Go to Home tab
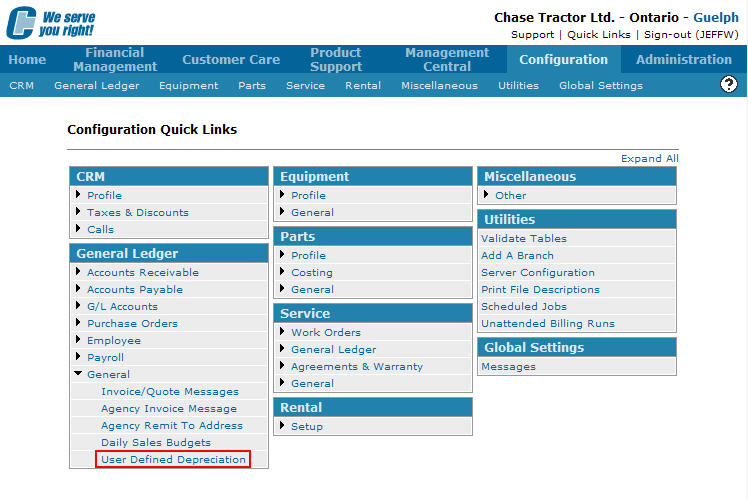Image resolution: width=748 pixels, height=499 pixels. click(x=27, y=59)
